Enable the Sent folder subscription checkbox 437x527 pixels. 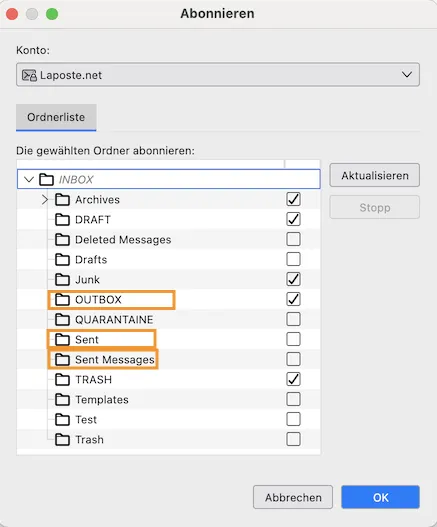tap(293, 339)
